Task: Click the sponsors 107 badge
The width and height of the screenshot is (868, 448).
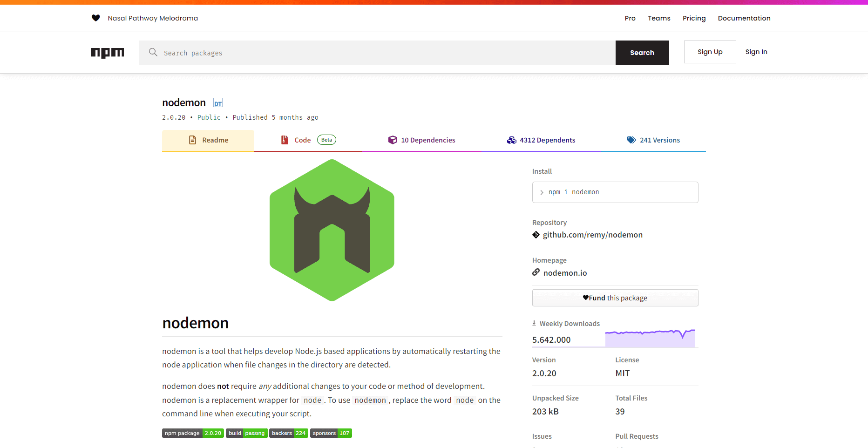Action: (x=331, y=433)
